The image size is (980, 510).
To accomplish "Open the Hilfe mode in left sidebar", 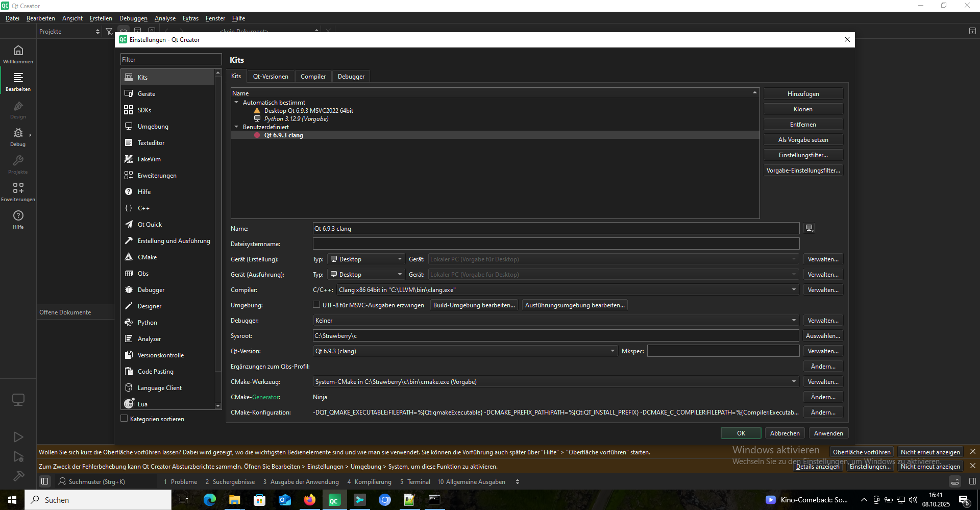I will [x=18, y=219].
